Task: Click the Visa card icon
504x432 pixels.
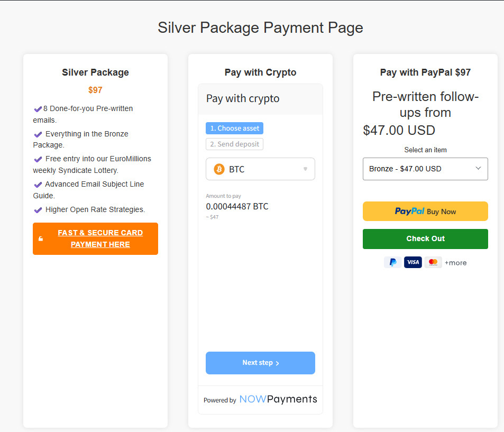Action: [413, 262]
